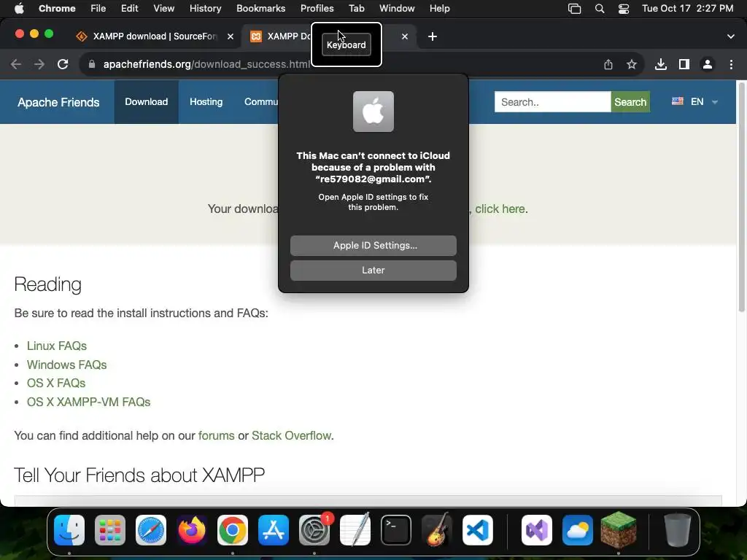This screenshot has height=560, width=747.
Task: Select the Download nav item
Action: (x=146, y=102)
